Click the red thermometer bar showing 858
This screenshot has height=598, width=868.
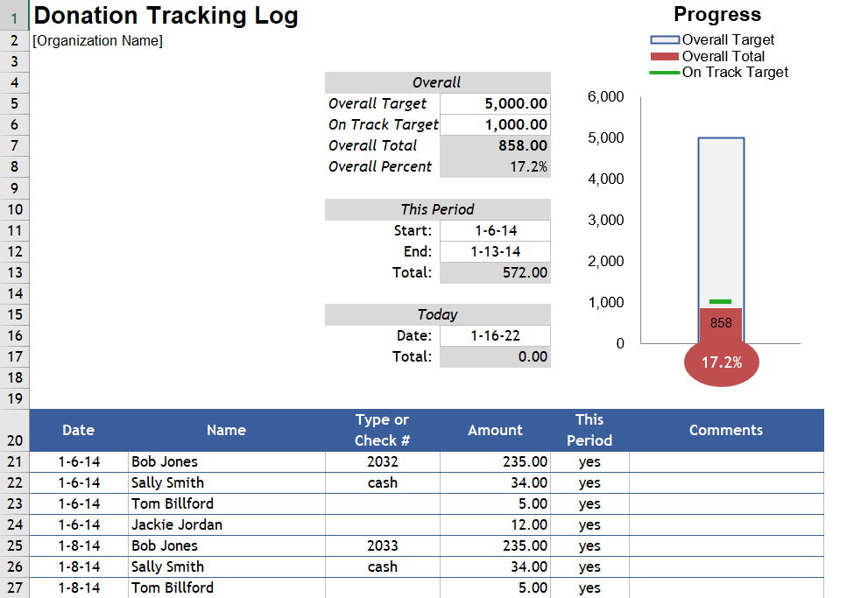coord(720,324)
